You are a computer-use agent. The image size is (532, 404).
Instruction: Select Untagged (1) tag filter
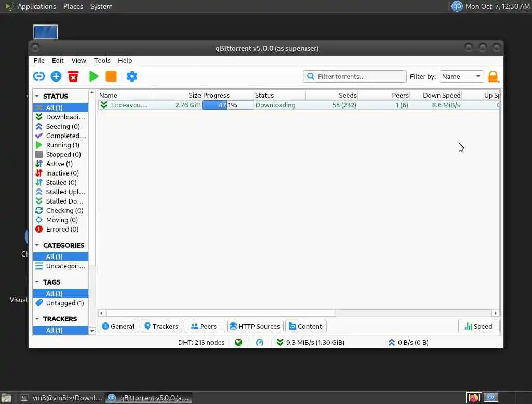61,303
